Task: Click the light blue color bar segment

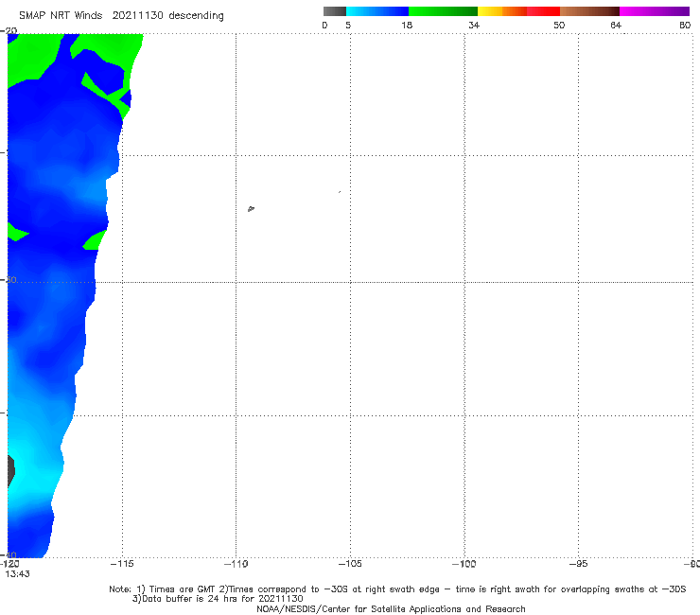Action: click(x=377, y=11)
